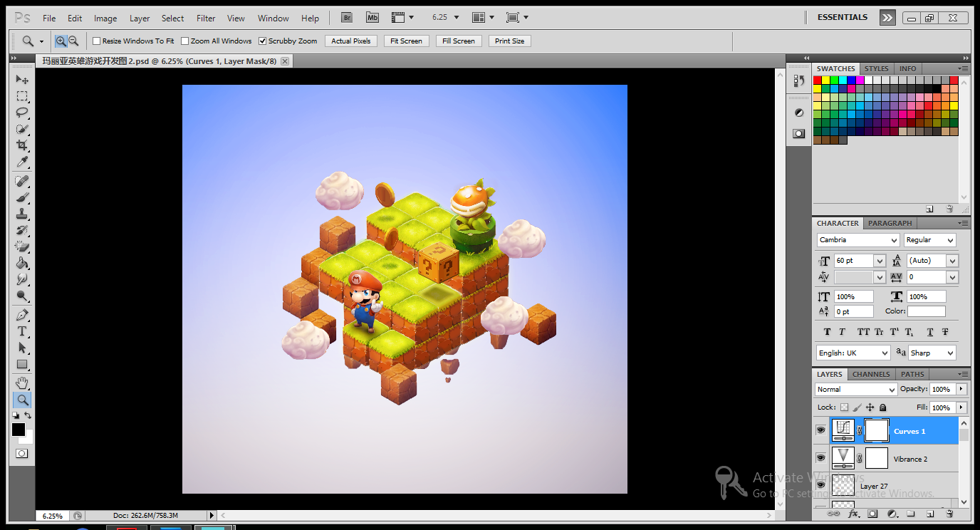The height and width of the screenshot is (530, 980).
Task: Click the Print Size button
Action: 510,41
